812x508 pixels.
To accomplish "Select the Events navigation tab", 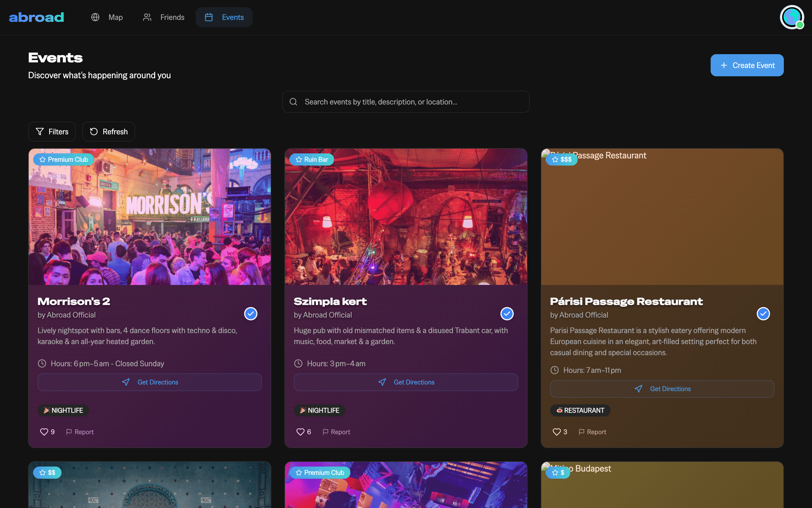I will click(x=224, y=17).
